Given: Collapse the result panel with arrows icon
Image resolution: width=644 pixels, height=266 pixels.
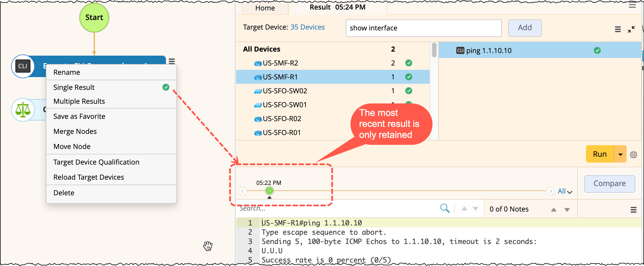Looking at the screenshot, I should (x=631, y=29).
